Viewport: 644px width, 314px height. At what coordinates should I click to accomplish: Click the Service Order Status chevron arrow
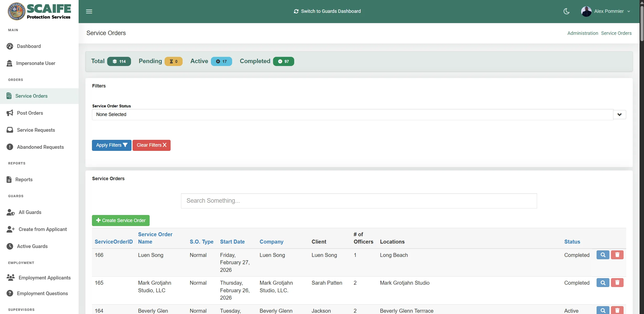(x=619, y=114)
